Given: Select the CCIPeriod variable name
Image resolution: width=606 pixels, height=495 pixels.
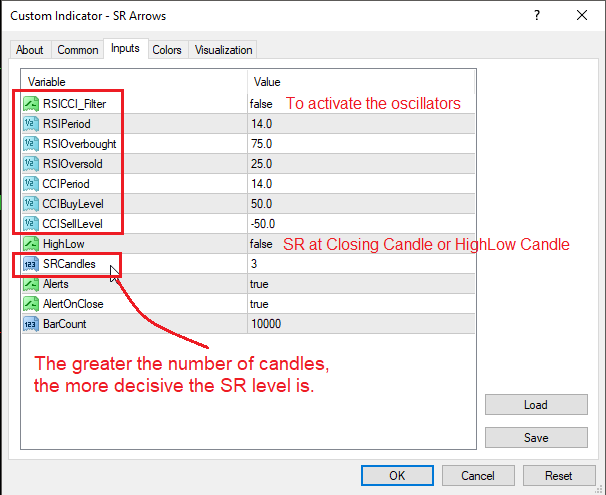Looking at the screenshot, I should coord(66,184).
